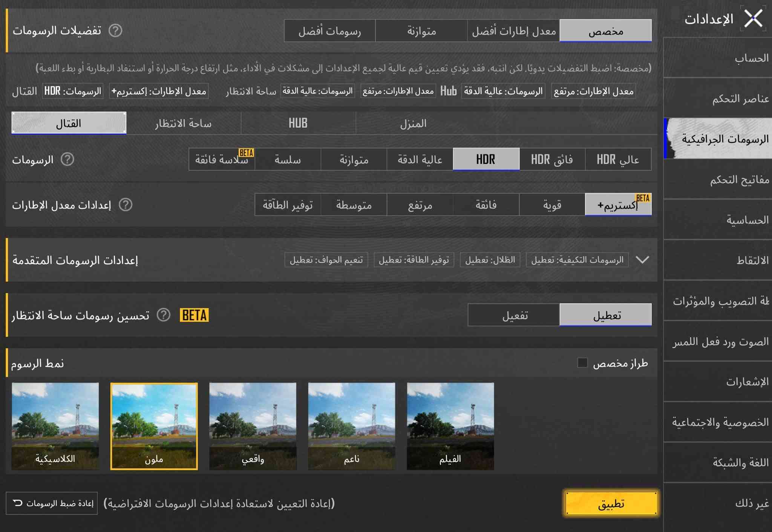
Task: Select متوازنة graphics preference
Action: 421,31
